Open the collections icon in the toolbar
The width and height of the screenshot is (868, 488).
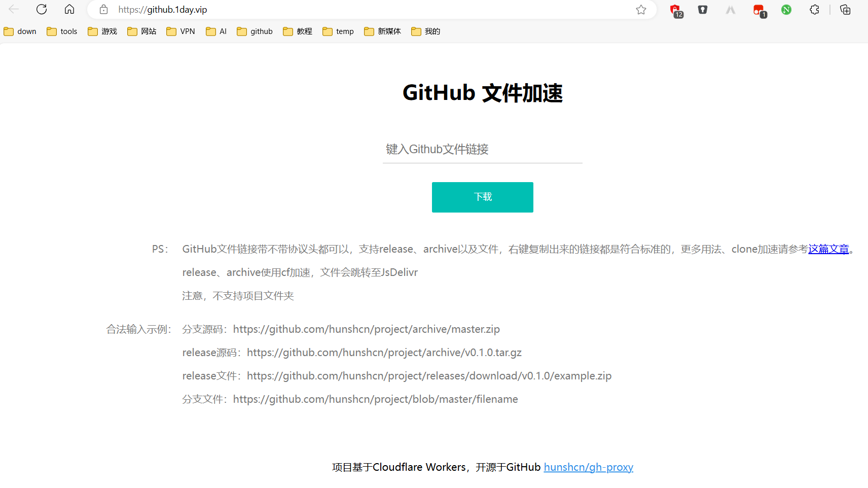[x=845, y=10]
